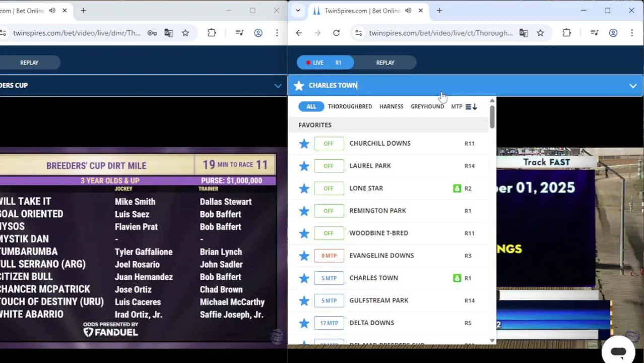This screenshot has height=363, width=644.
Task: Open new tab in left browser window
Action: pyautogui.click(x=83, y=11)
